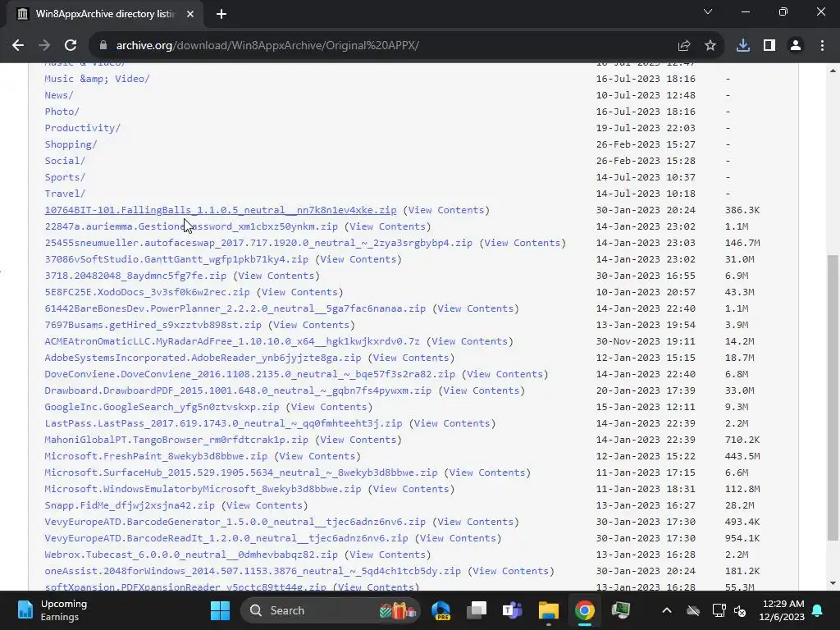Download GanttGantt zip archive
Image resolution: width=840 pixels, height=630 pixels.
point(176,259)
